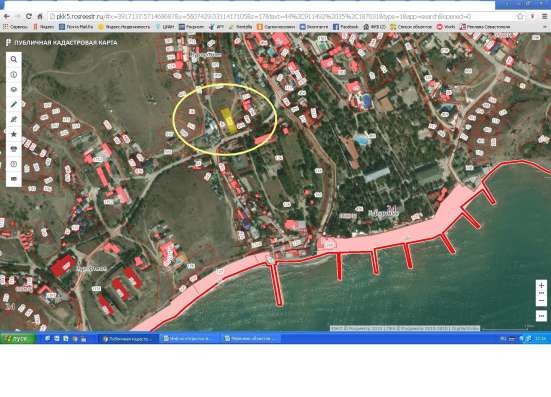Click the info icon below the search tool
Viewport: 551px width, 397px height.
[x=14, y=74]
